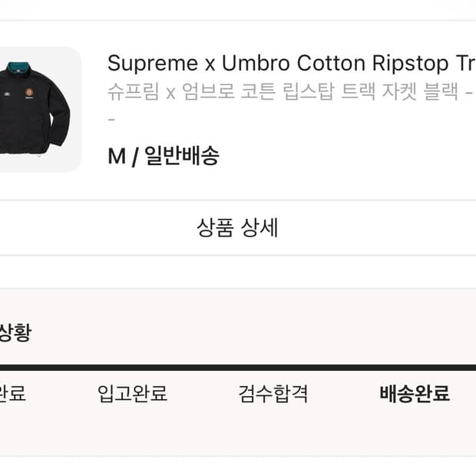
Task: Select the '검수합격' inspection step
Action: pos(273,395)
